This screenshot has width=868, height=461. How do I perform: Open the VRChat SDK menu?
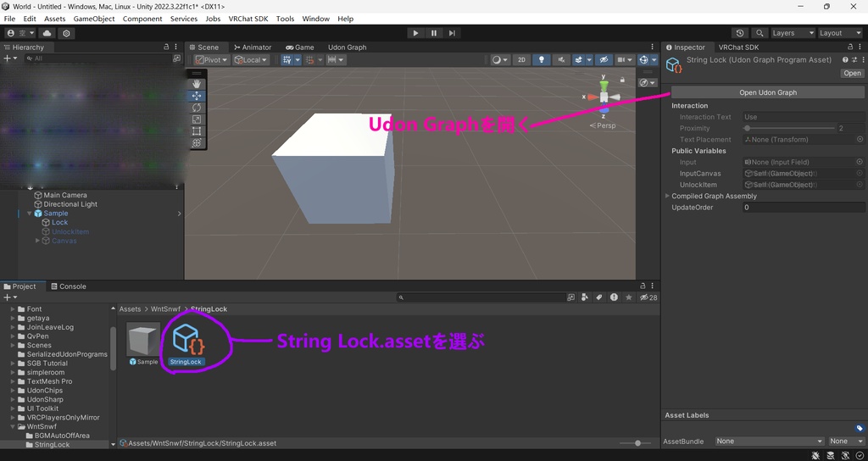tap(248, 19)
